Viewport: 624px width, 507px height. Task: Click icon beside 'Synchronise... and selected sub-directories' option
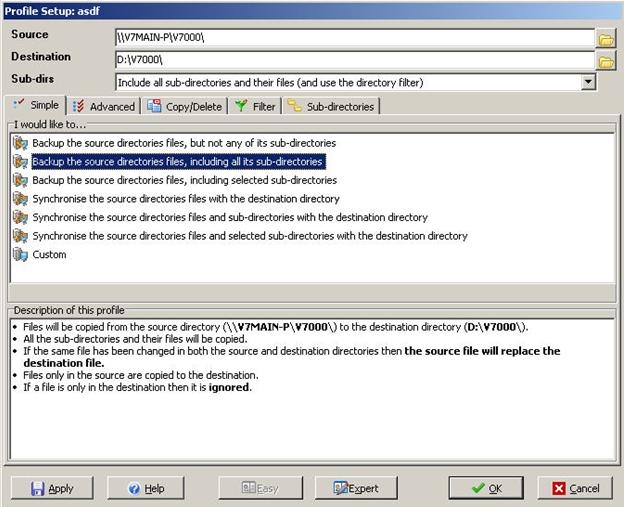coord(20,236)
